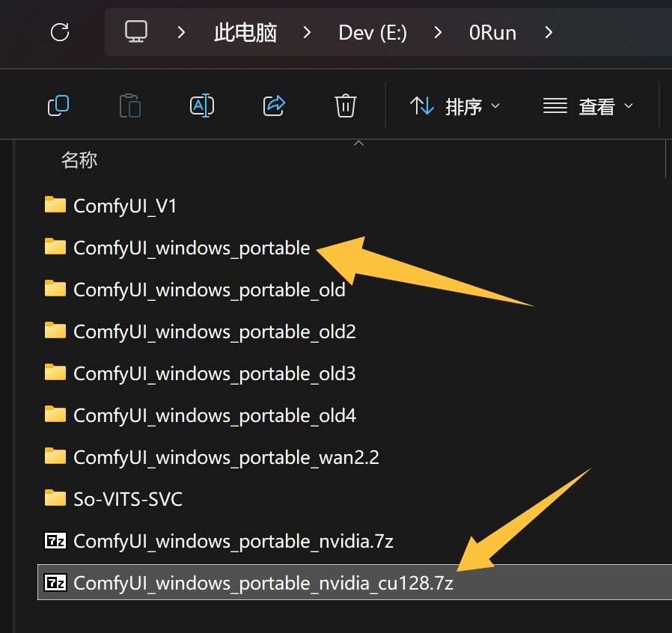Image resolution: width=672 pixels, height=633 pixels.
Task: Click the Delete trash can icon
Action: coord(345,106)
